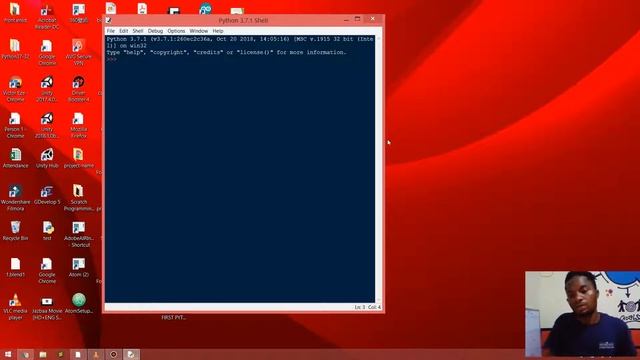Minimize the Python 3.7.1 Shell window
640x360 pixels.
(346, 19)
